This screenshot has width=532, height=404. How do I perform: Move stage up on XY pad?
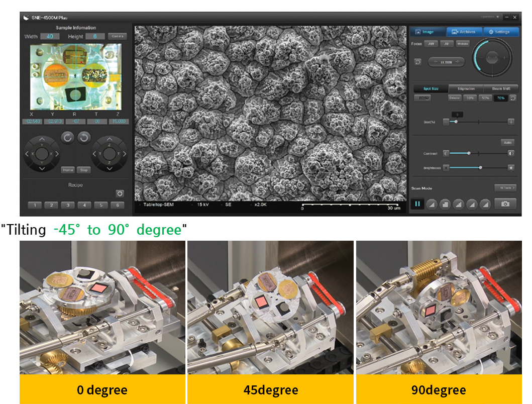click(x=42, y=139)
